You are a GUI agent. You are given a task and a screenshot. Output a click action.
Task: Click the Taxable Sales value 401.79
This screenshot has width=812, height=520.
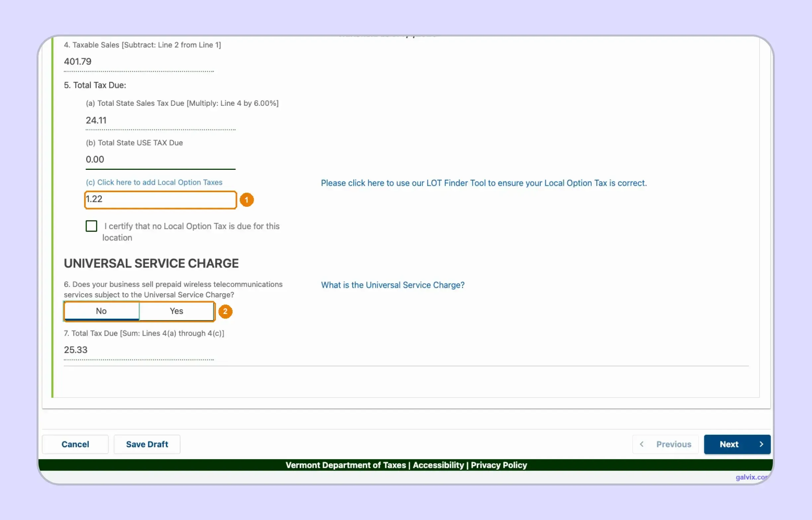[x=78, y=61]
